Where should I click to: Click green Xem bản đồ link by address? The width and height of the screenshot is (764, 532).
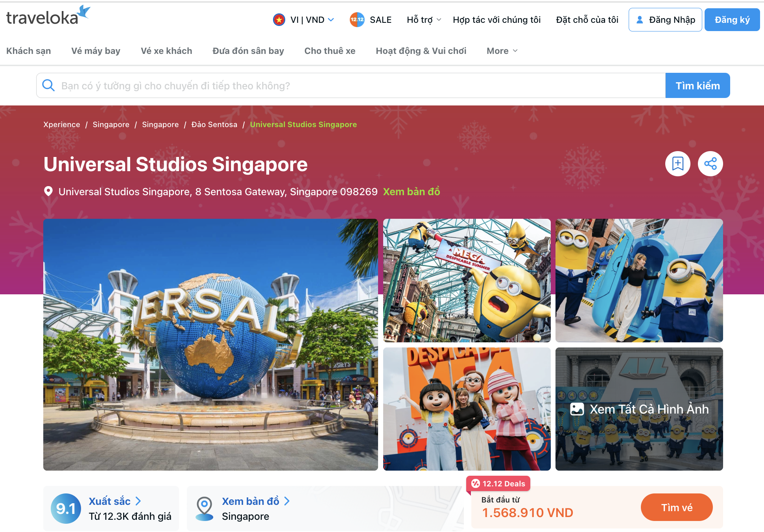click(x=412, y=192)
